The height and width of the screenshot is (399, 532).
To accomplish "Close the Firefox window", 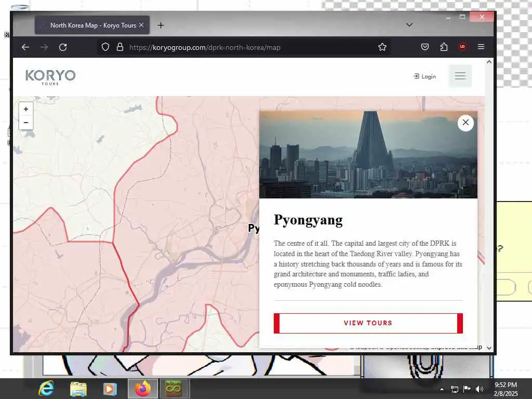I will click(x=482, y=17).
